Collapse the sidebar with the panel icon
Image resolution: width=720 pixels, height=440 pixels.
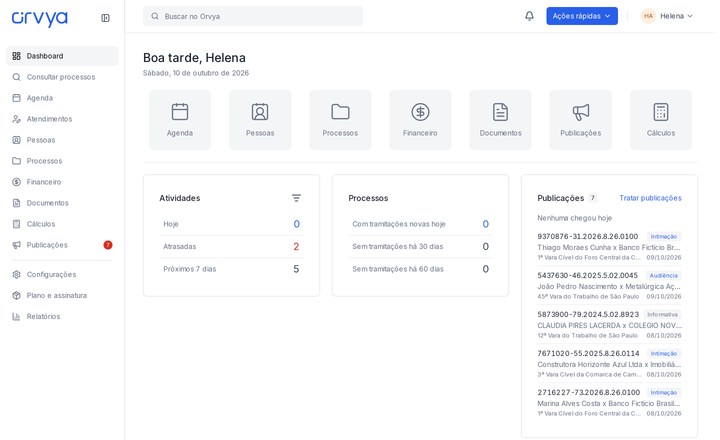point(105,18)
